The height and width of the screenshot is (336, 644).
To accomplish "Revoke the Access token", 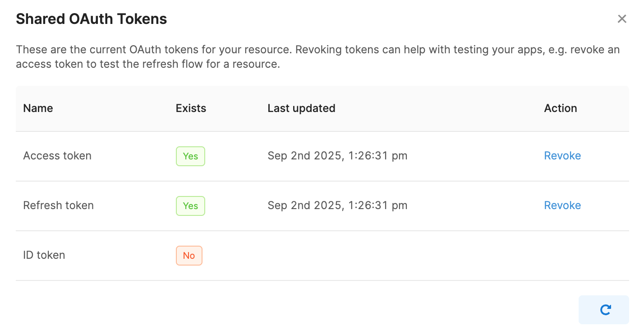I will click(562, 156).
